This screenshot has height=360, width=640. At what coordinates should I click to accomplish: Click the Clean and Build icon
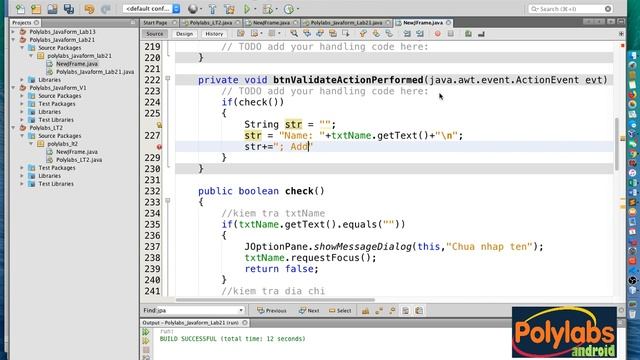point(229,9)
